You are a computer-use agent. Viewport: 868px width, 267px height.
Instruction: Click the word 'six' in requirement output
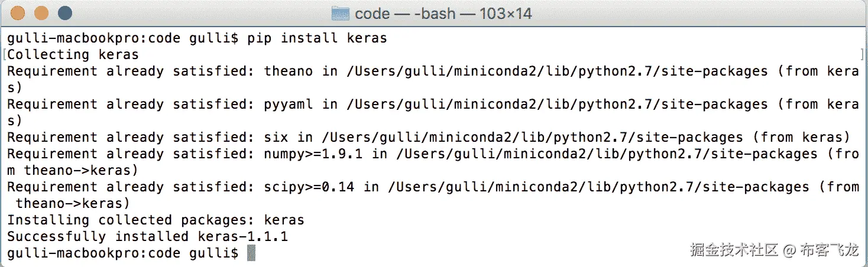(x=276, y=138)
